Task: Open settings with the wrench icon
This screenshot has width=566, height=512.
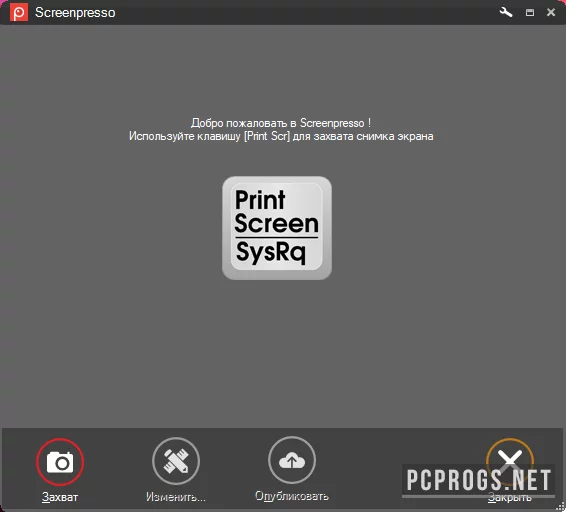Action: [x=506, y=12]
